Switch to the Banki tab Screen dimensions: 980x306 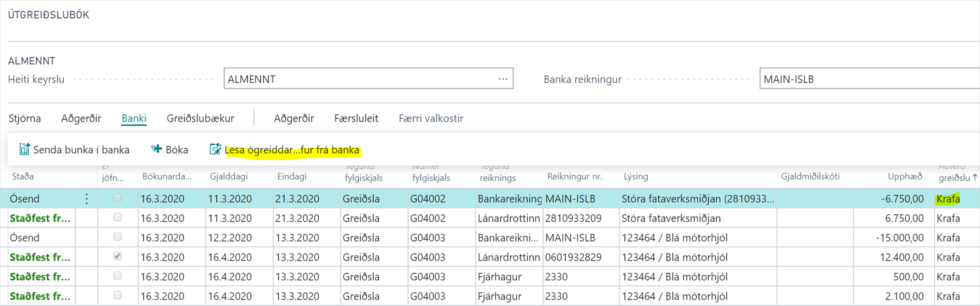point(134,118)
